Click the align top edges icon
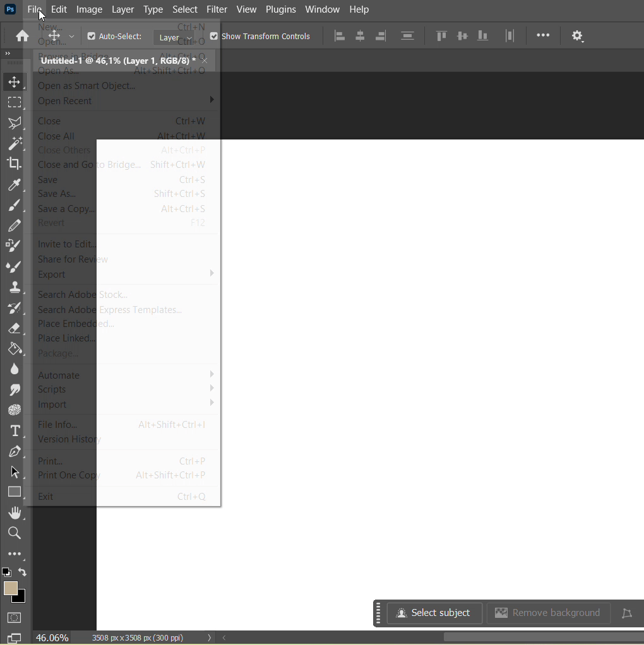 [x=441, y=36]
